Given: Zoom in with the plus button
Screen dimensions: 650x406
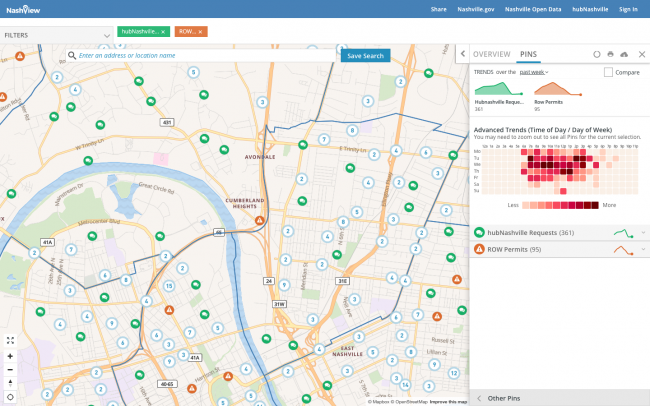Looking at the screenshot, I should coord(10,356).
